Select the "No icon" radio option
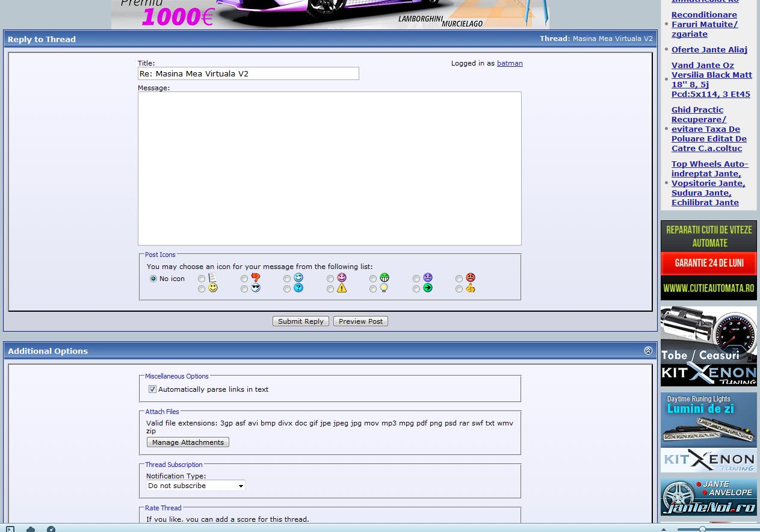The image size is (760, 532). click(153, 279)
